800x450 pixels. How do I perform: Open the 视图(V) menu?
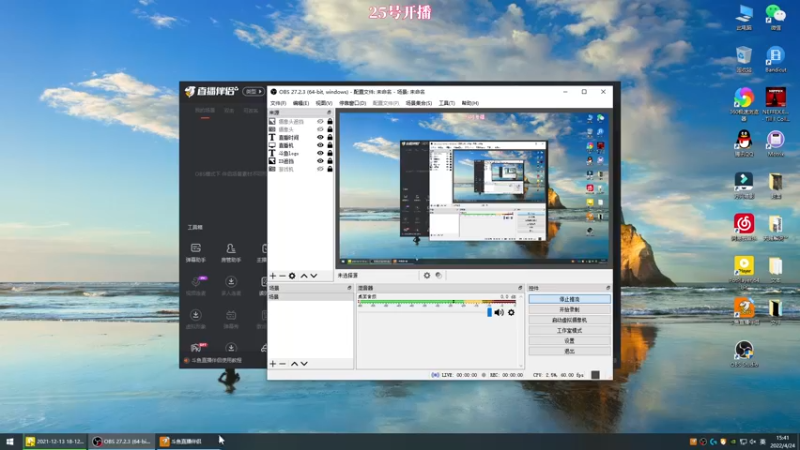click(x=323, y=103)
